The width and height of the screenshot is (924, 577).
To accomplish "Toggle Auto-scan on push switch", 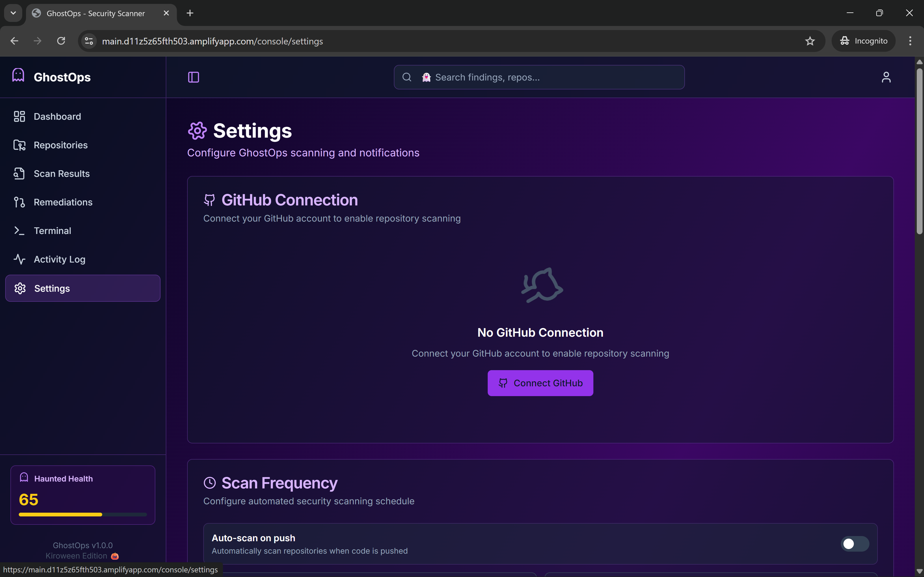I will pos(854,544).
